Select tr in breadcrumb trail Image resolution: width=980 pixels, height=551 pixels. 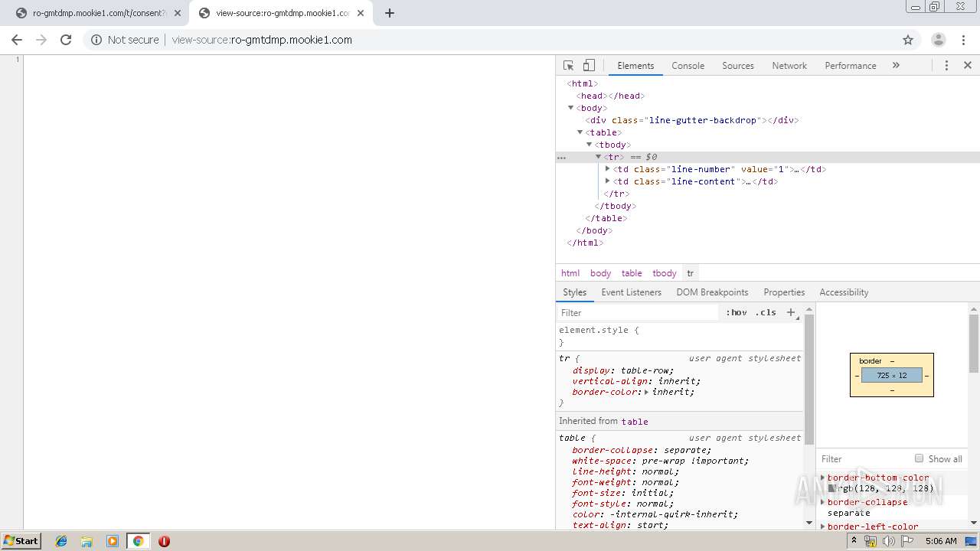coord(690,273)
